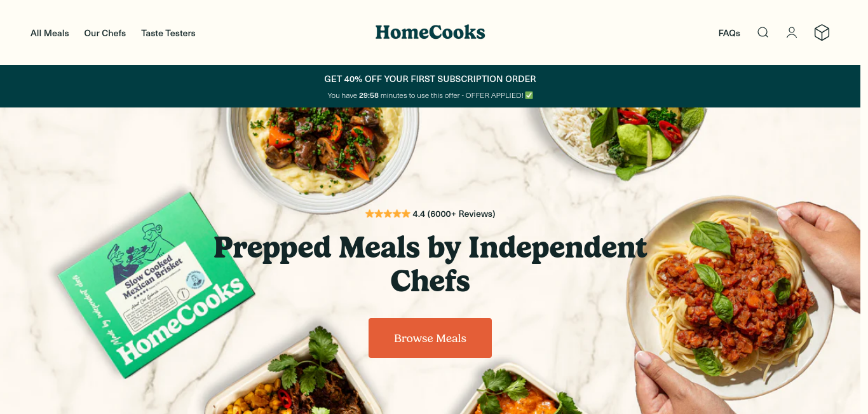Click the green checkmark after OFFER APPLIED
The height and width of the screenshot is (414, 868).
pos(529,95)
